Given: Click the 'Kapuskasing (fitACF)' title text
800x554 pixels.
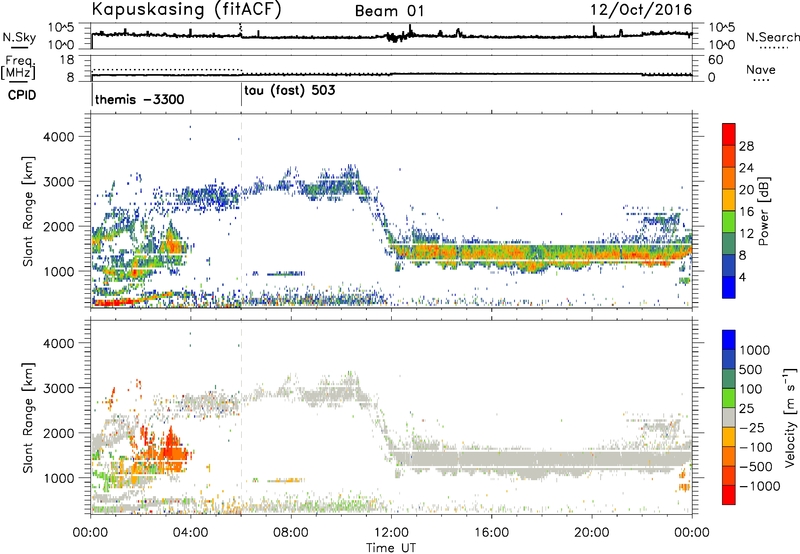Looking at the screenshot, I should (186, 9).
